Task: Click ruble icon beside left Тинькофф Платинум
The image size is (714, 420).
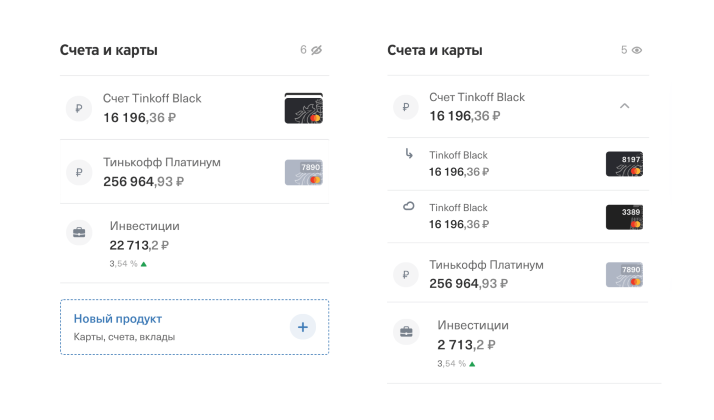Action: [79, 172]
